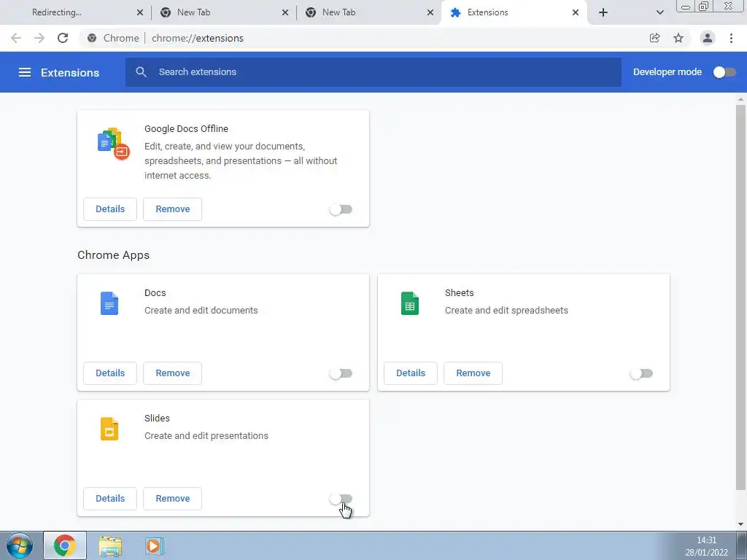The height and width of the screenshot is (560, 747).
Task: Click the Google Docs Offline extension icon
Action: pyautogui.click(x=113, y=144)
